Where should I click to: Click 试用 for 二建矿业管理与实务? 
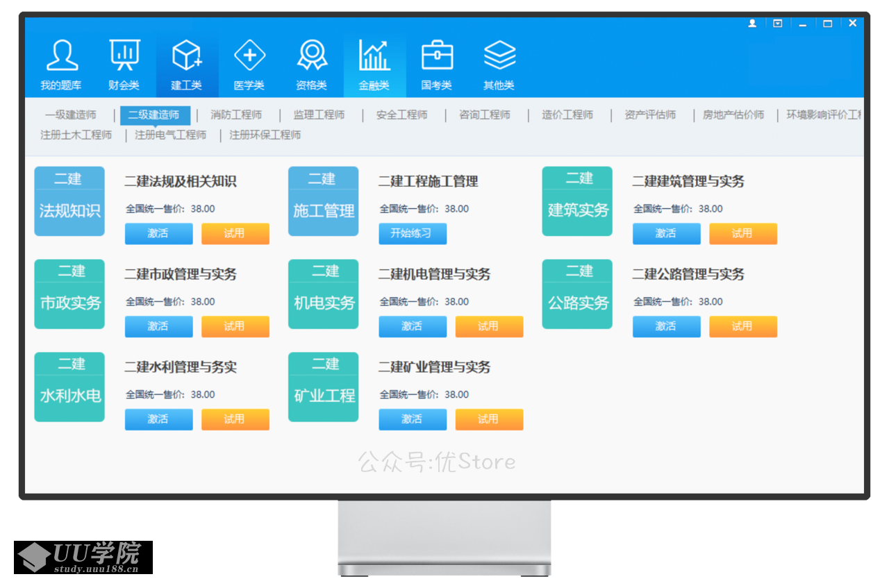pyautogui.click(x=489, y=420)
